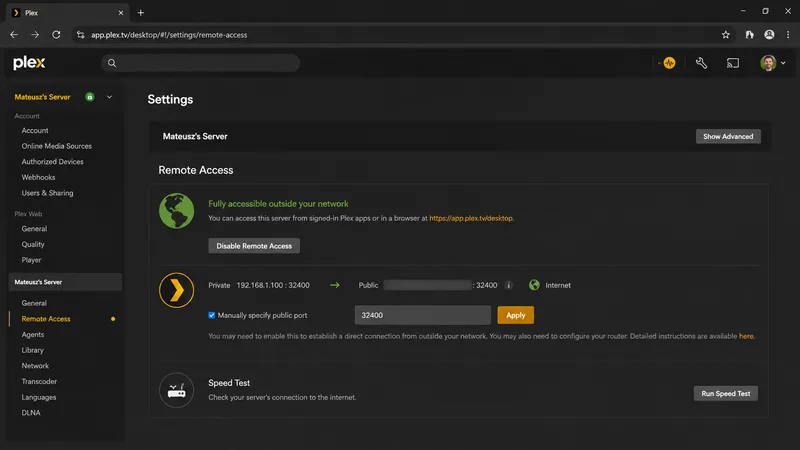Click Show Advanced button
This screenshot has width=800, height=450.
point(728,136)
